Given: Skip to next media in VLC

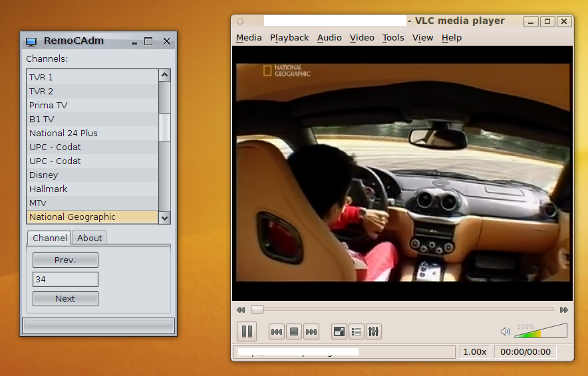Looking at the screenshot, I should 311,331.
